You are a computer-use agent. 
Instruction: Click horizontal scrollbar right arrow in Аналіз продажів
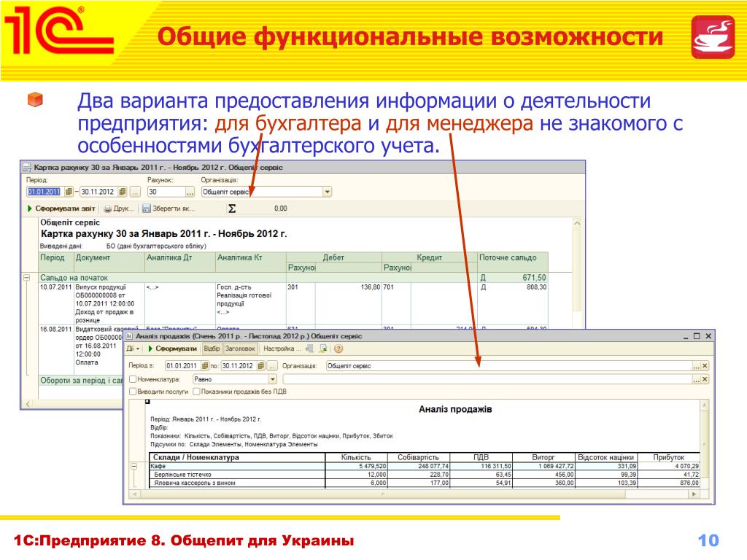(694, 494)
